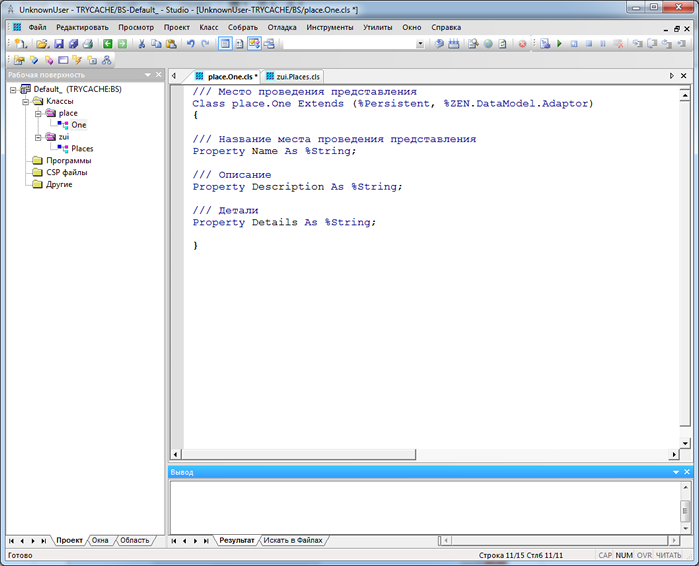Click the New Class wizard icon

point(19,60)
